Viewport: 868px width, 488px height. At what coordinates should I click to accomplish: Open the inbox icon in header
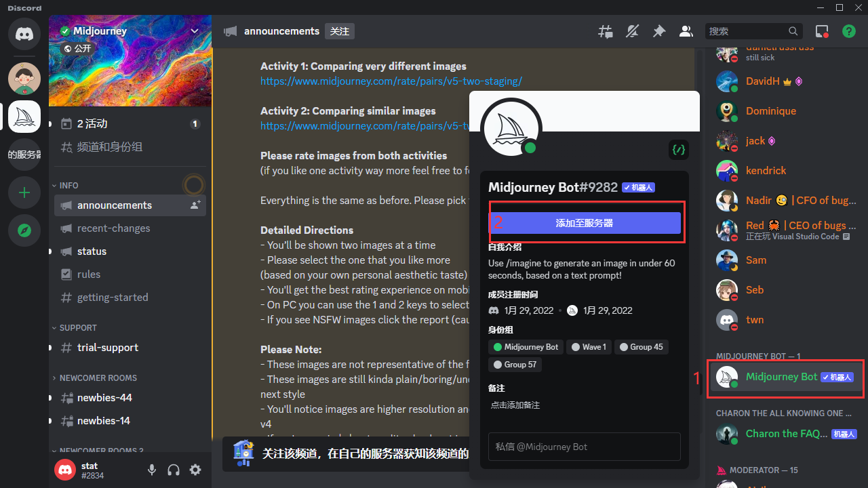[822, 31]
